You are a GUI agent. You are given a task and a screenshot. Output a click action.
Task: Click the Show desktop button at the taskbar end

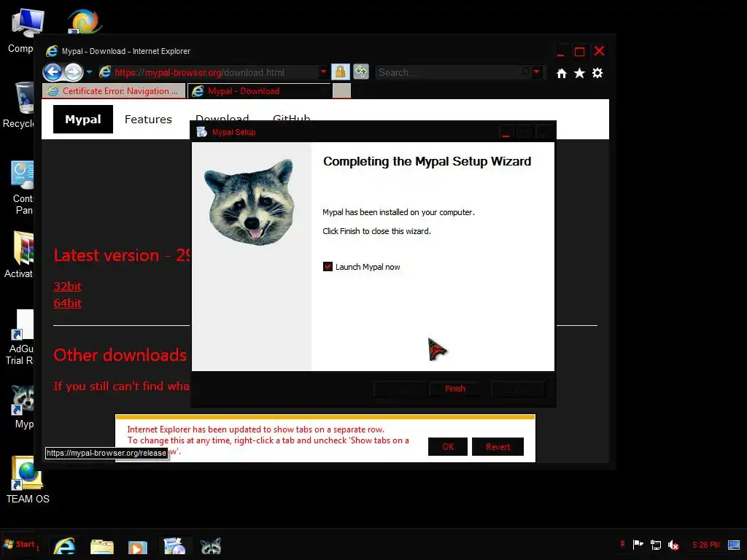734,545
